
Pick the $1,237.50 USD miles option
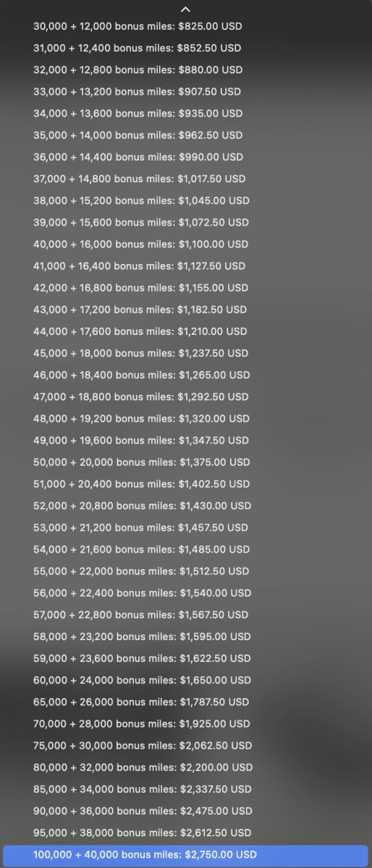coord(186,353)
